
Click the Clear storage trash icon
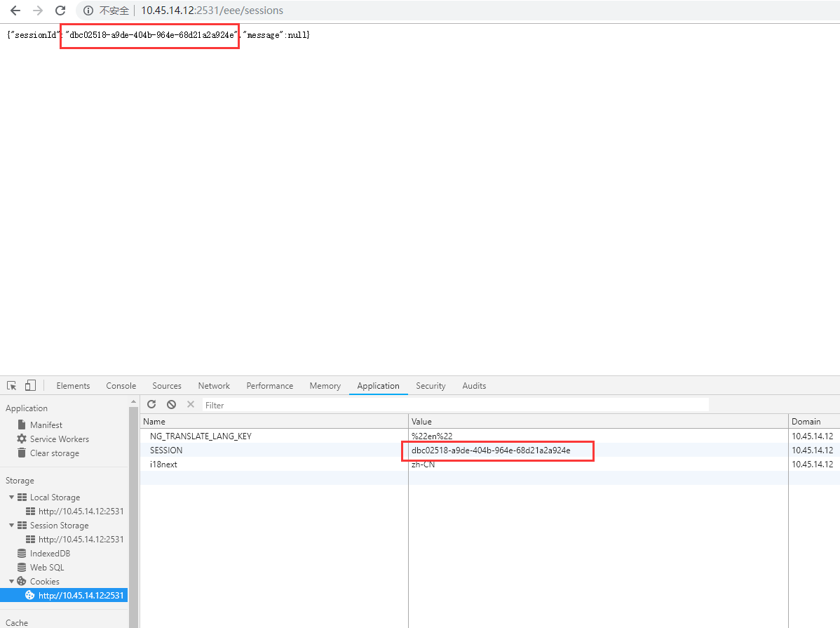point(22,453)
